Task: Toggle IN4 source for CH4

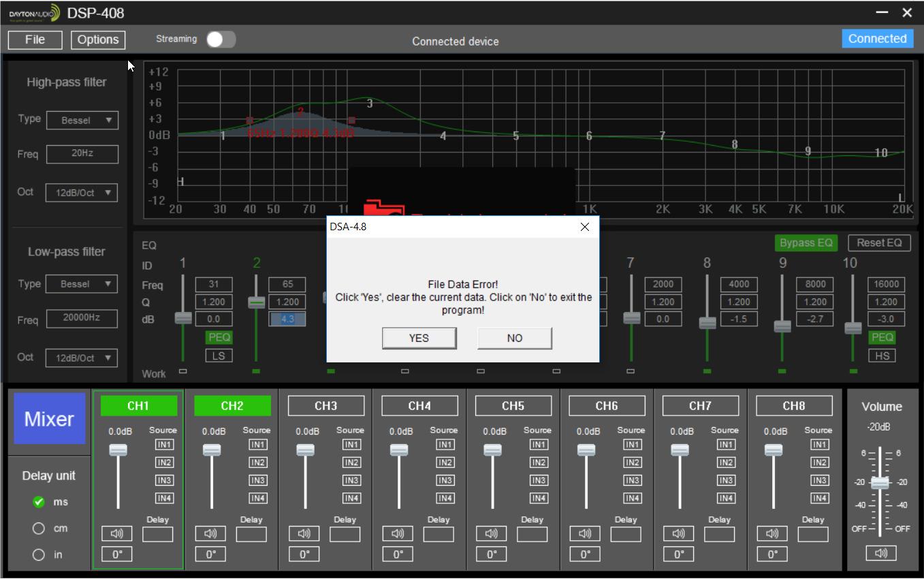Action: point(445,498)
